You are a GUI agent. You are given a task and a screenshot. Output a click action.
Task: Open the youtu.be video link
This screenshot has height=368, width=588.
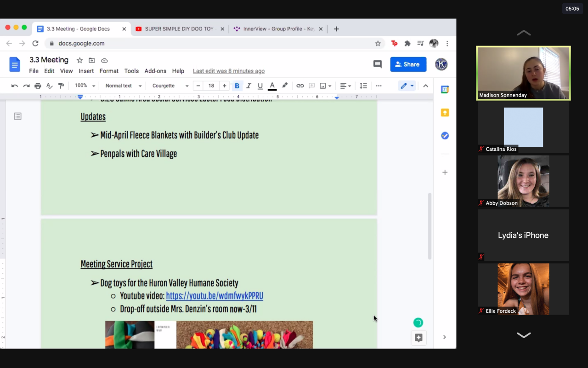pyautogui.click(x=215, y=296)
